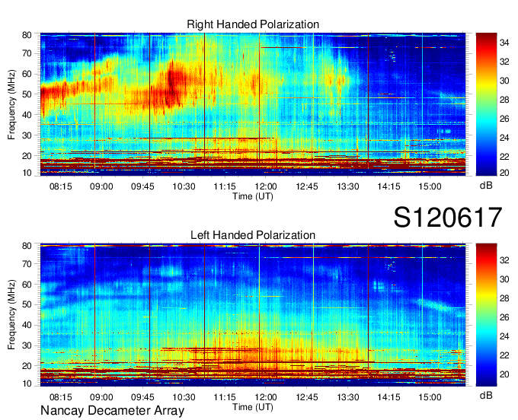Click the 30 MHz tick of the left-handed plot
This screenshot has width=518, height=420.
pos(27,345)
